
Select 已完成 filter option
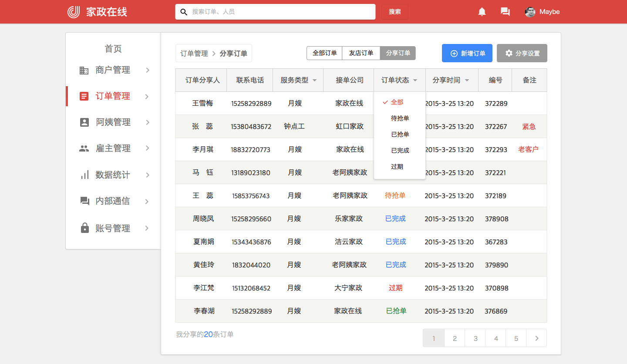pos(400,151)
